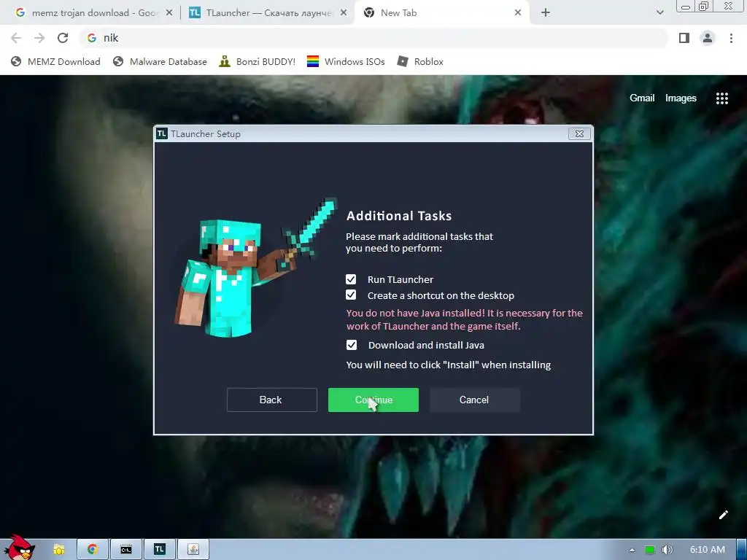Click the Show desktop strip

[742, 550]
